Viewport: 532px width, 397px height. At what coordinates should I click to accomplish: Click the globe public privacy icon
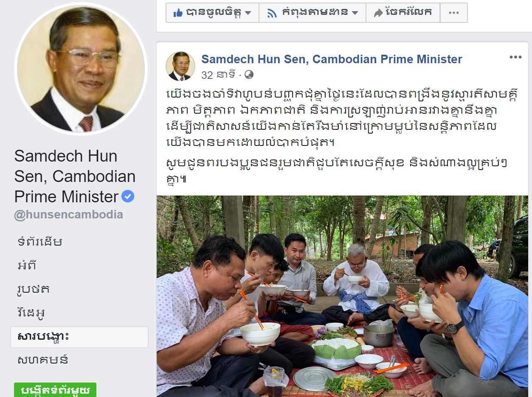click(249, 75)
